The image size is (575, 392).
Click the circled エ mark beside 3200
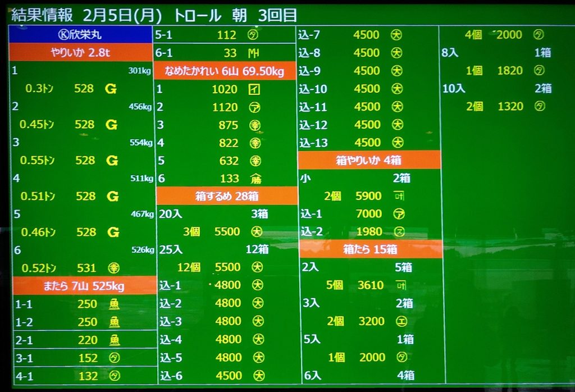pyautogui.click(x=401, y=321)
